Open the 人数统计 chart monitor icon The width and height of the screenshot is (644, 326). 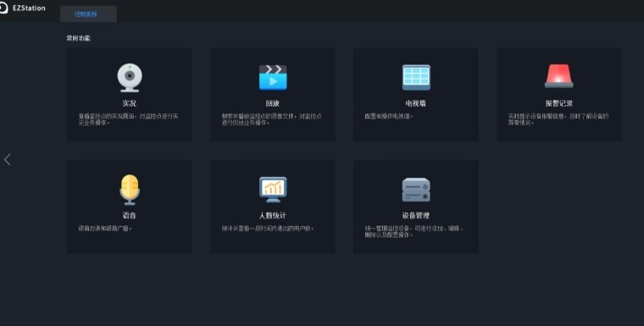(x=273, y=190)
